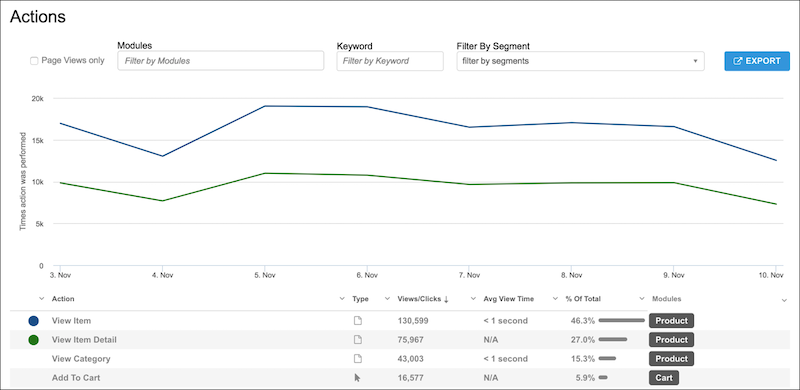This screenshot has height=390, width=800.
Task: Click the page type icon for View Item
Action: point(358,321)
